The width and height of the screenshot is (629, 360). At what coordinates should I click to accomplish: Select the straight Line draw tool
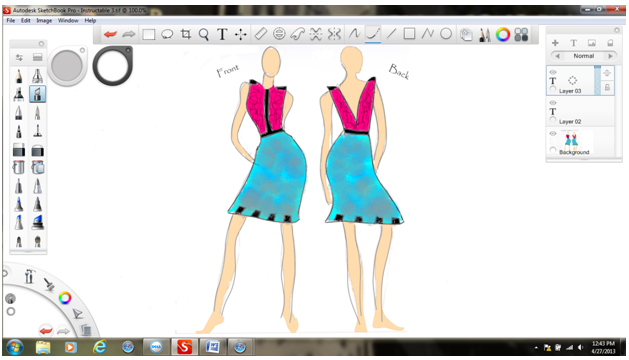coord(391,34)
